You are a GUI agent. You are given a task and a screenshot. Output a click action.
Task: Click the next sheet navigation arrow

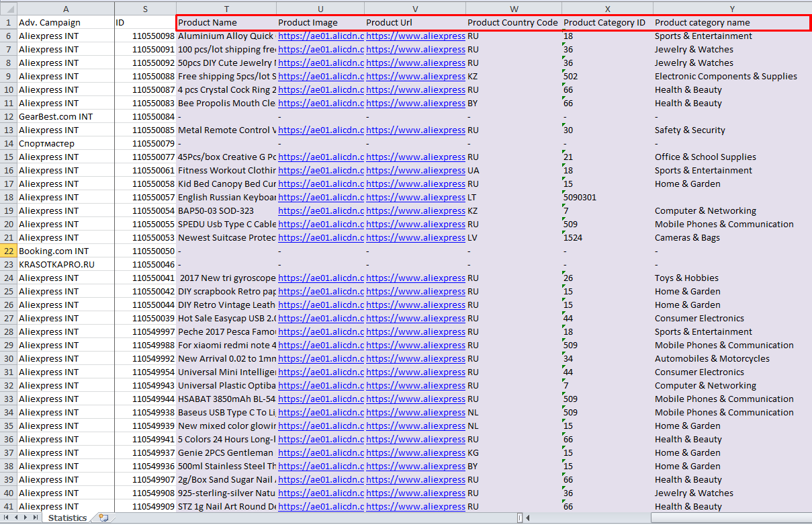click(26, 518)
